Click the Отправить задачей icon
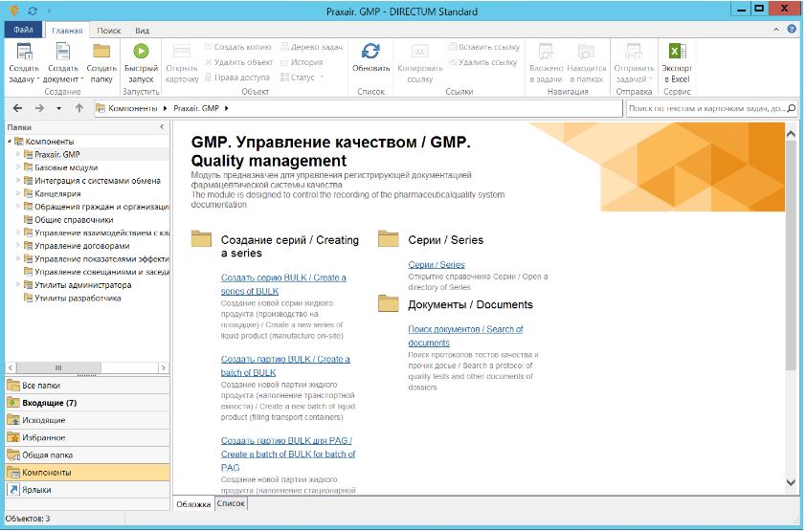The image size is (806, 532). [634, 52]
